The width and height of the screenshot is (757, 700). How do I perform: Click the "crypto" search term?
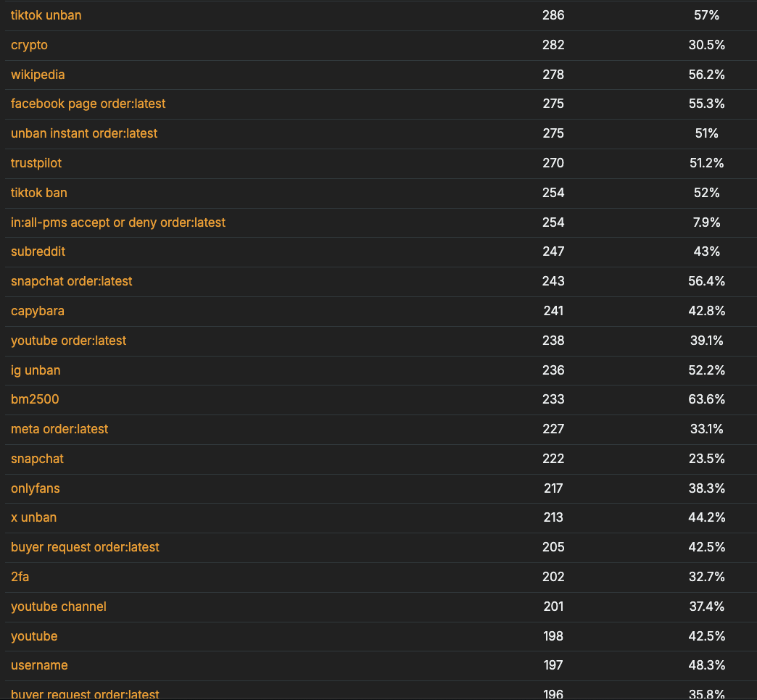pyautogui.click(x=29, y=45)
